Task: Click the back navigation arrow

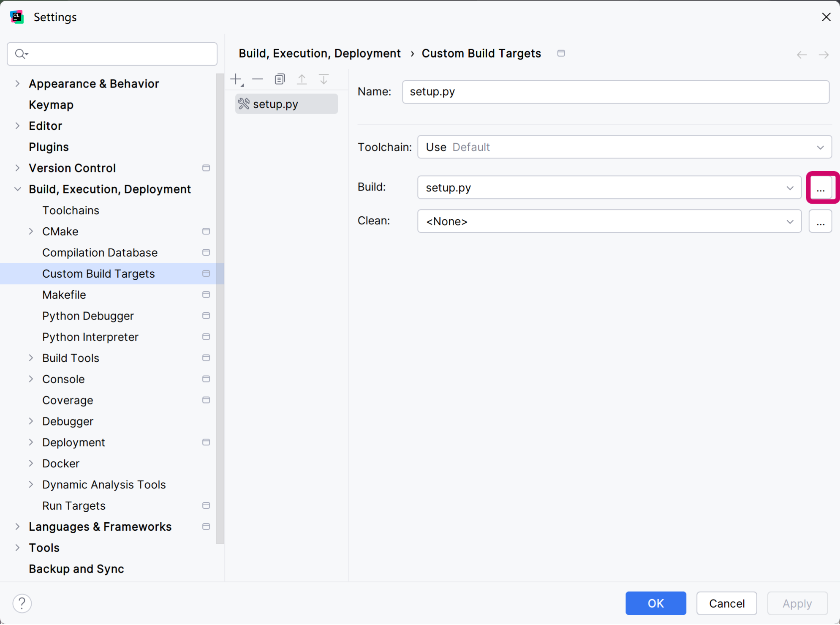Action: [x=802, y=55]
